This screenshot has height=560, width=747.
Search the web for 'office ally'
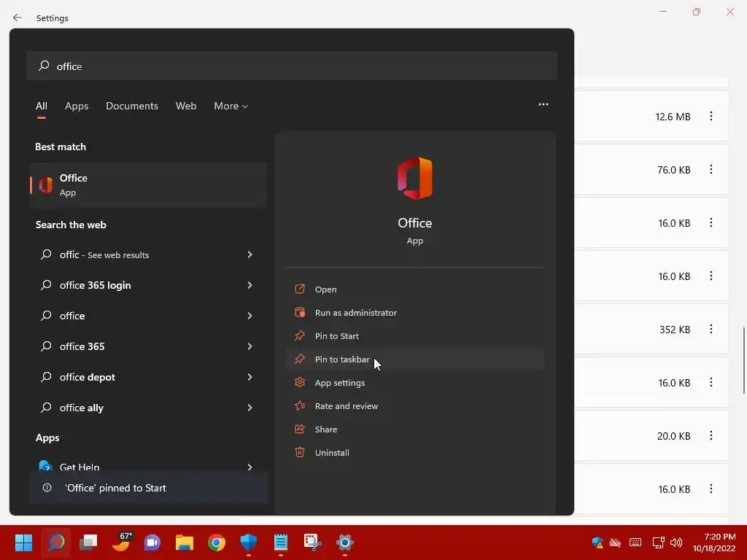(82, 408)
